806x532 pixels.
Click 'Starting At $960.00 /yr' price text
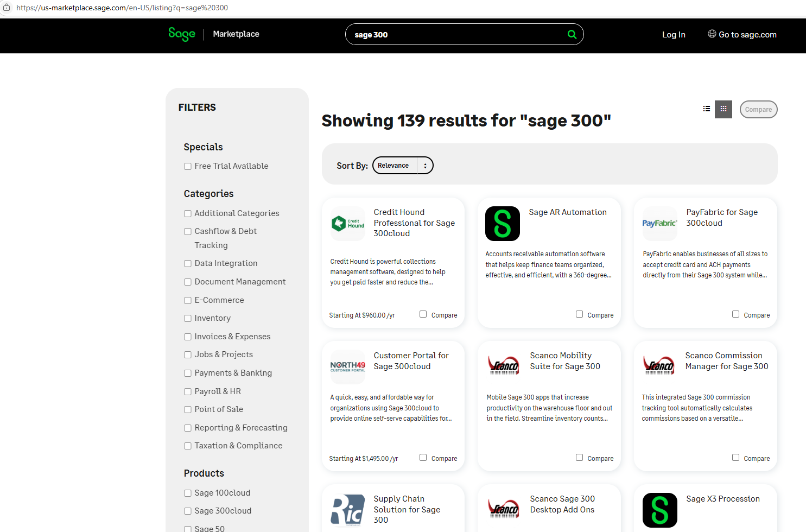tap(362, 315)
